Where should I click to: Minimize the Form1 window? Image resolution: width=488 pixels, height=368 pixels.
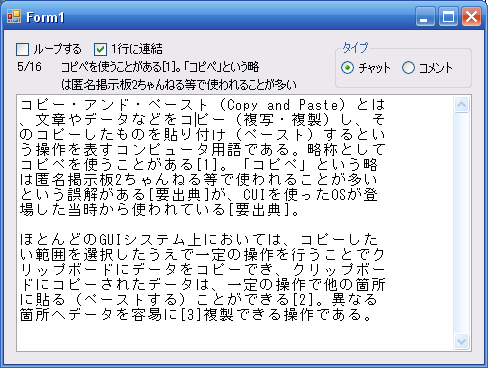425,16
